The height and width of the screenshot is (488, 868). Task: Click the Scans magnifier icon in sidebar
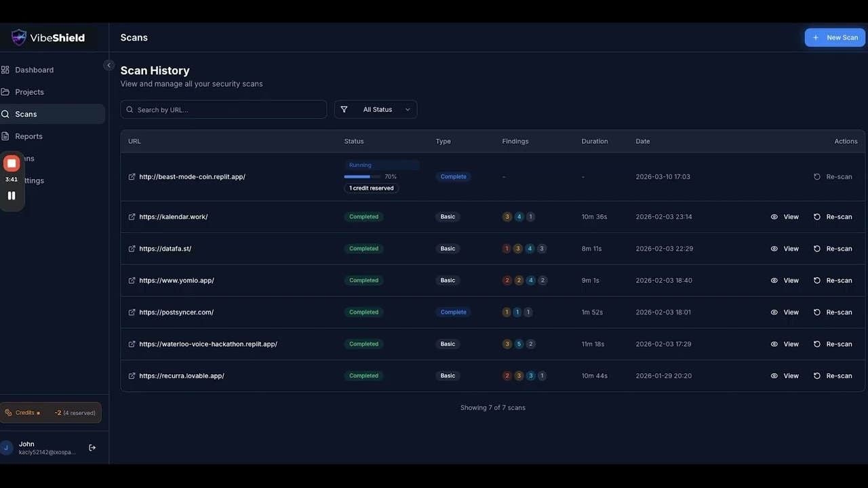[5, 114]
